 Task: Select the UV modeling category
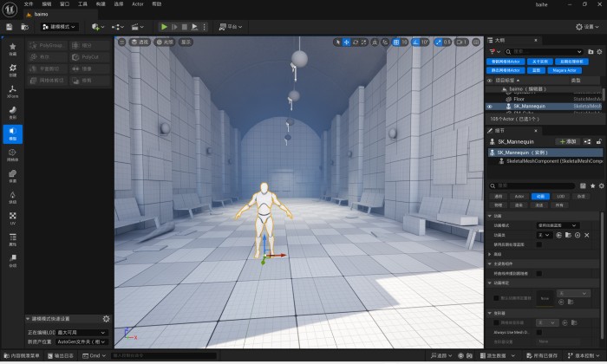click(x=13, y=218)
